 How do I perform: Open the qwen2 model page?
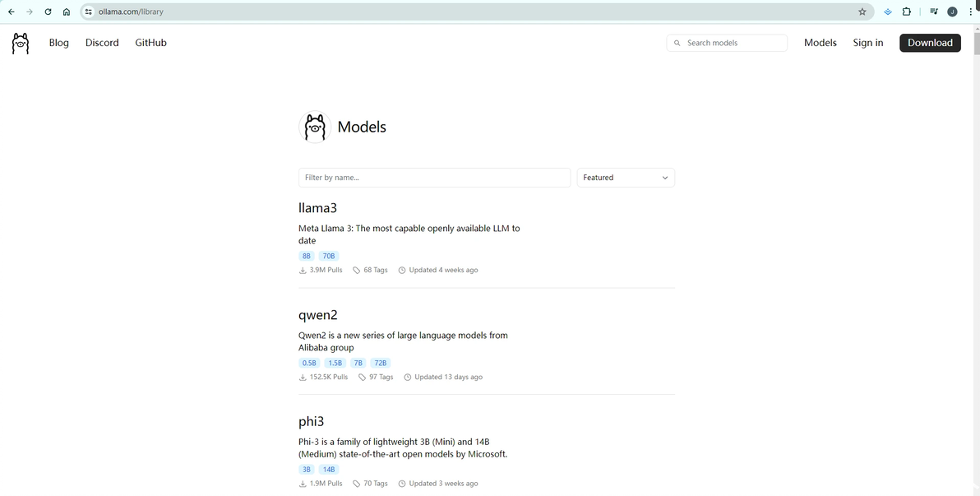point(318,315)
